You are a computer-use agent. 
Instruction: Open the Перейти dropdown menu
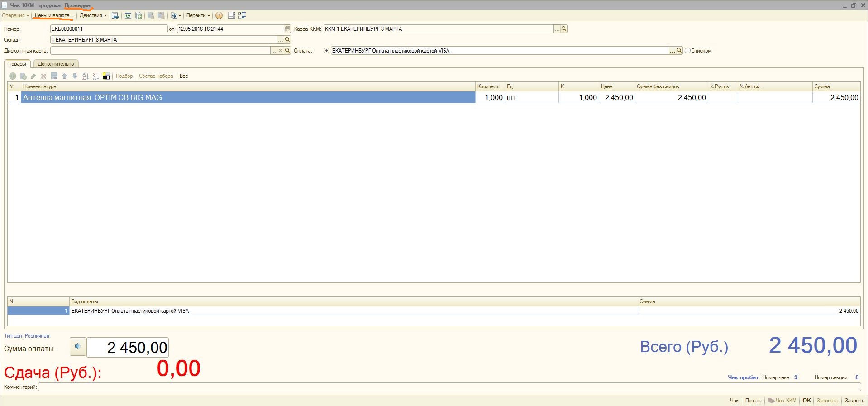pos(198,15)
